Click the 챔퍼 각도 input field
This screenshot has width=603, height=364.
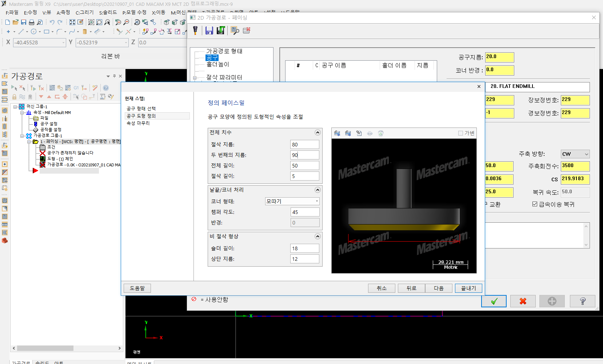[305, 212]
